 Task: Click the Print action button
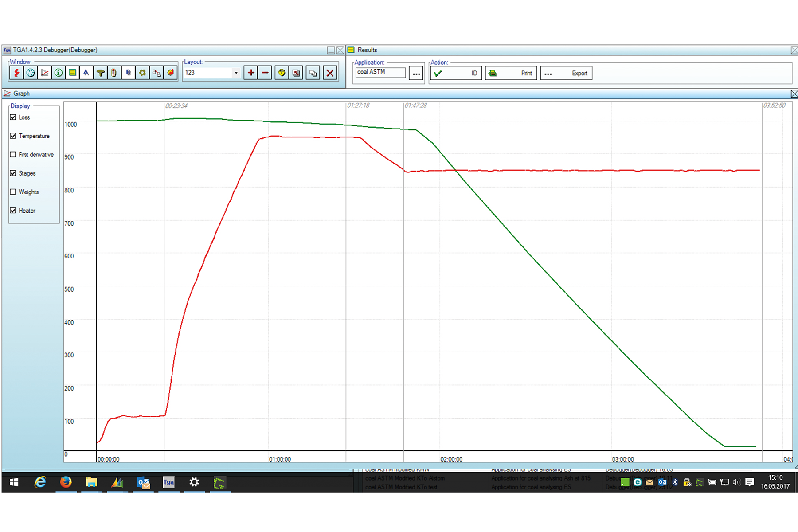click(x=511, y=73)
